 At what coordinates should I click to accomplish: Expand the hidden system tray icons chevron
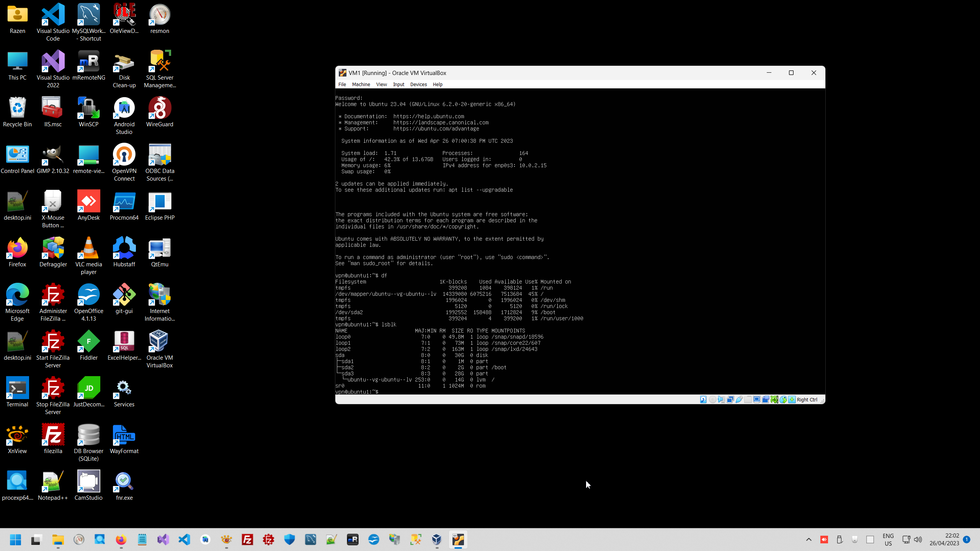(808, 540)
